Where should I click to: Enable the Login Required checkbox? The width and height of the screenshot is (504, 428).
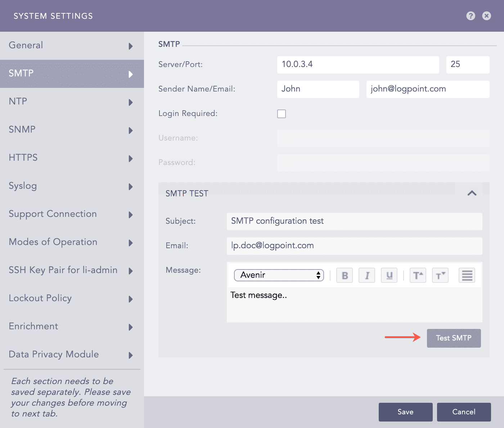(x=282, y=113)
